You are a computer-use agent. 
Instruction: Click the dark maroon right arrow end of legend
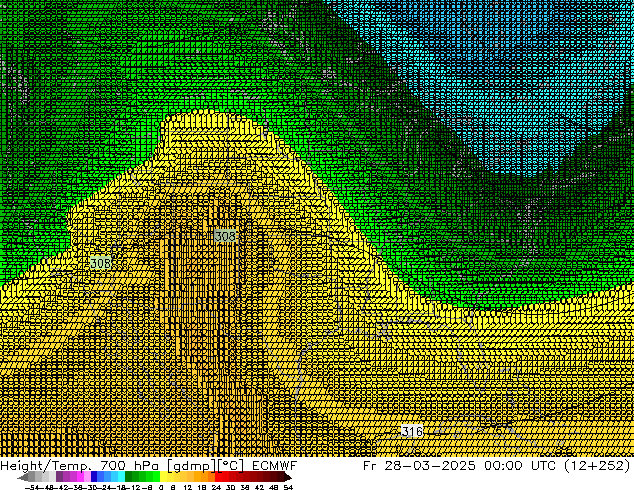(x=288, y=477)
